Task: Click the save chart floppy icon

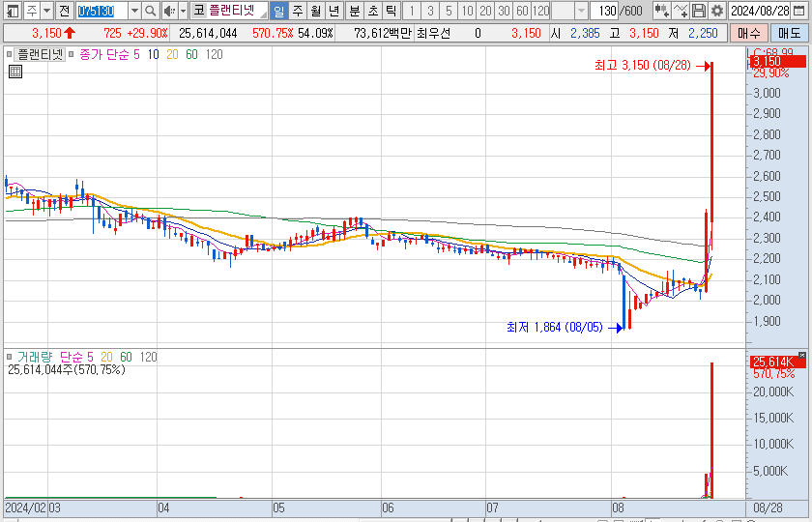Action: point(699,11)
